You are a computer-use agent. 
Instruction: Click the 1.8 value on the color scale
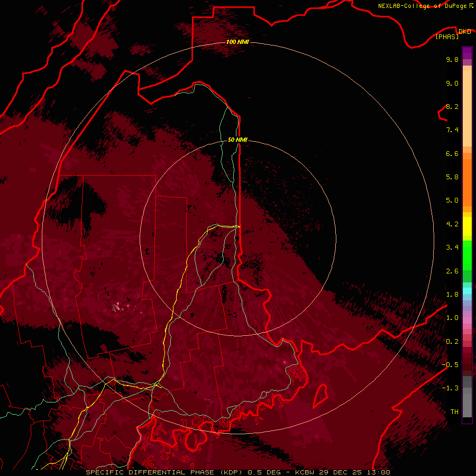(x=452, y=295)
